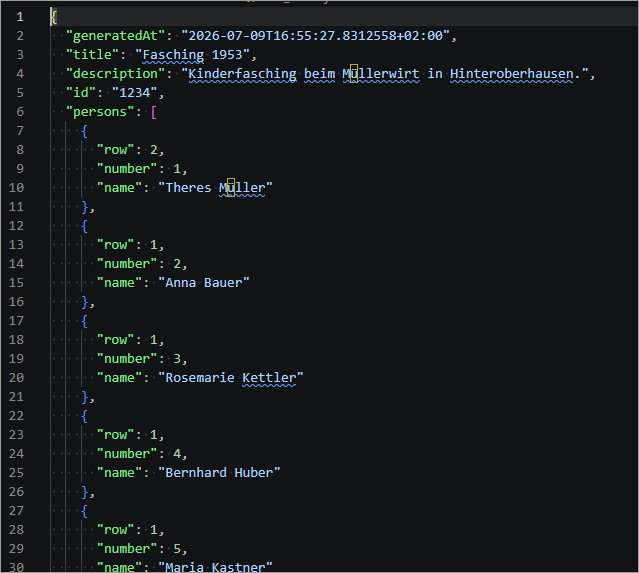The image size is (639, 573).
Task: Click the "name" key on line 10
Action: tap(119, 188)
